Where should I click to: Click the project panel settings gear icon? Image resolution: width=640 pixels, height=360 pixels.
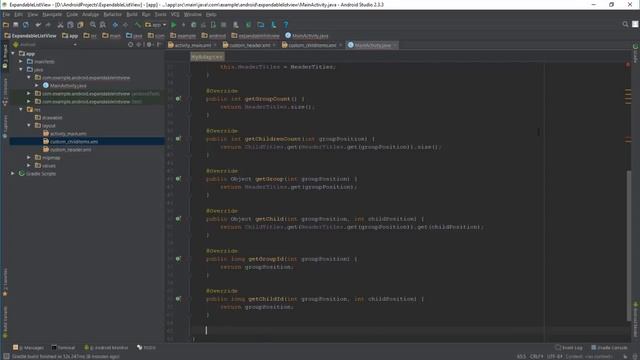[x=149, y=44]
